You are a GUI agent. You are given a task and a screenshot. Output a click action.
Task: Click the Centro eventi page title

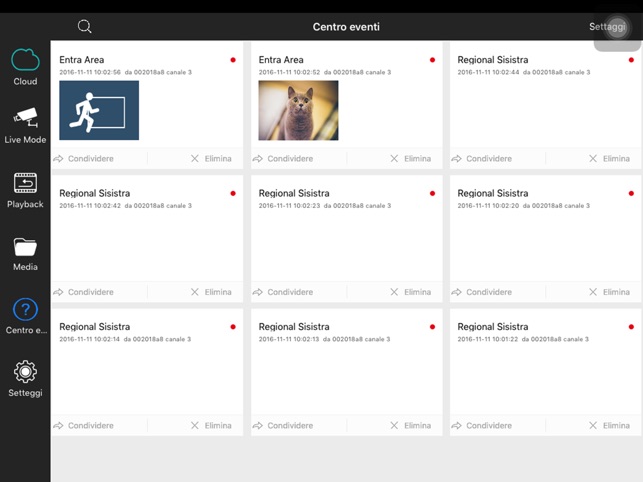(x=346, y=27)
